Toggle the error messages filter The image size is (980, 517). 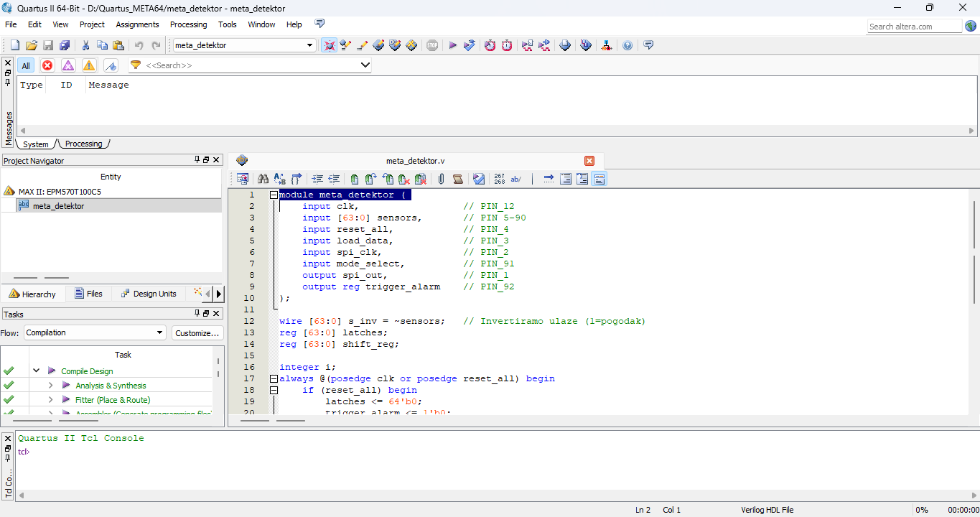point(47,65)
